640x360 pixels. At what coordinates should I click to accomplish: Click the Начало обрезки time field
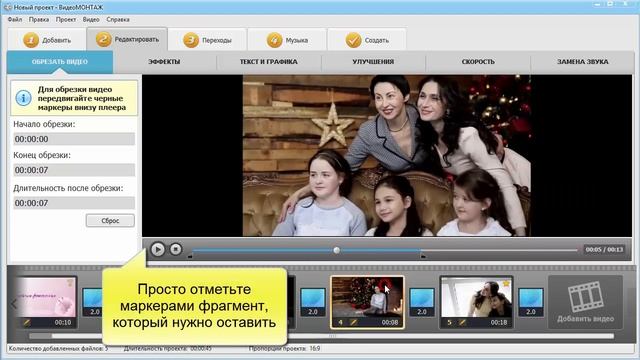click(74, 139)
